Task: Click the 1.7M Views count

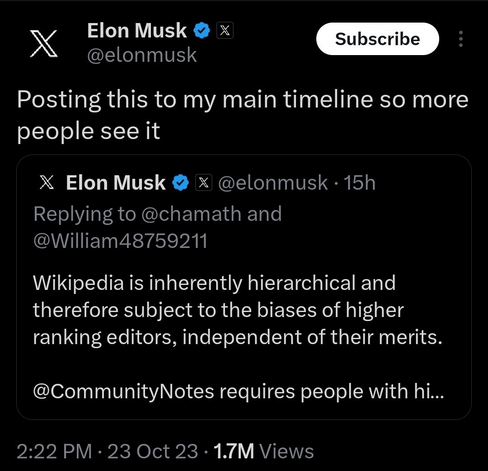Action: pos(264,452)
